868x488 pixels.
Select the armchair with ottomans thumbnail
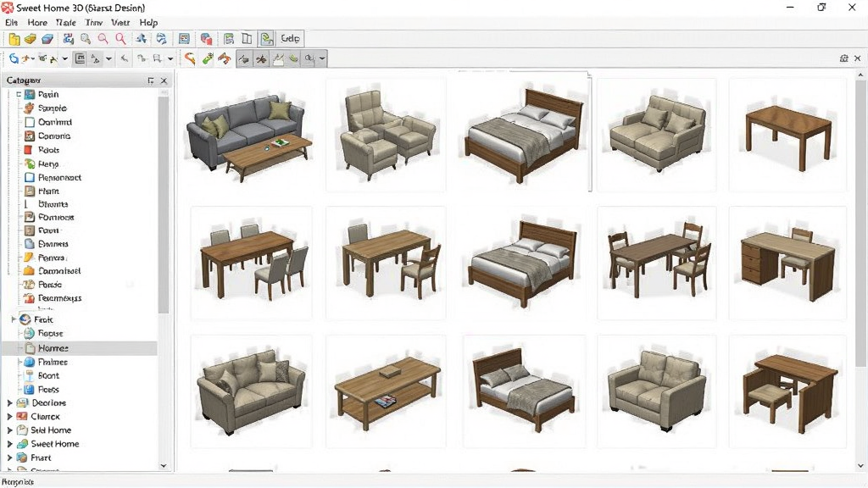(386, 135)
